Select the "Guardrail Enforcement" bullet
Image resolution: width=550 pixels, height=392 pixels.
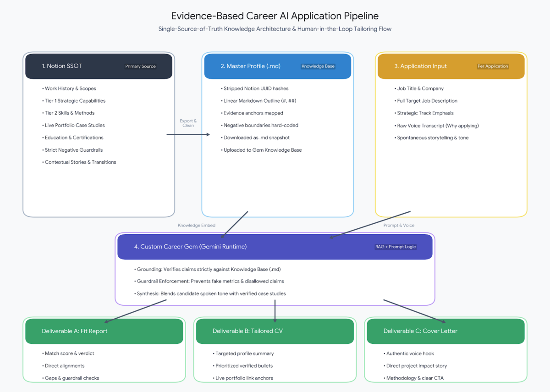(209, 282)
